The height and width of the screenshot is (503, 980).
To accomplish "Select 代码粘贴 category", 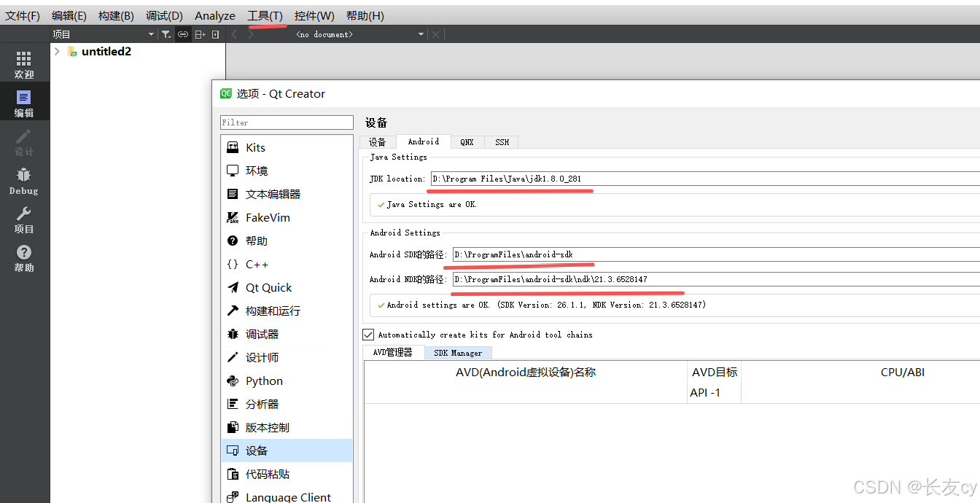I will [x=287, y=474].
